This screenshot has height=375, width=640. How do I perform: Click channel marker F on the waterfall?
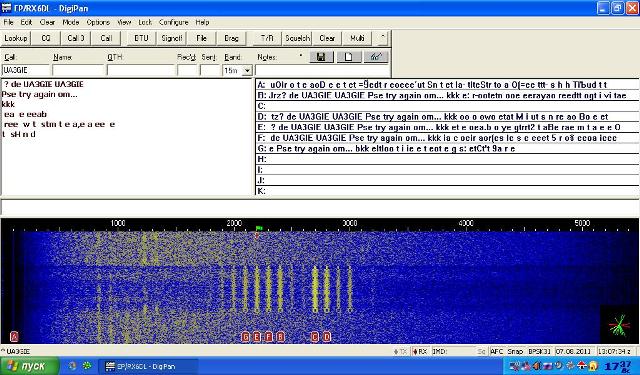269,337
